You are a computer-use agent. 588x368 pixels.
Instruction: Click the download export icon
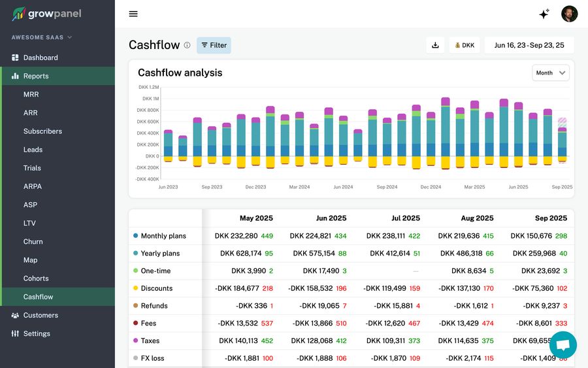click(x=435, y=45)
